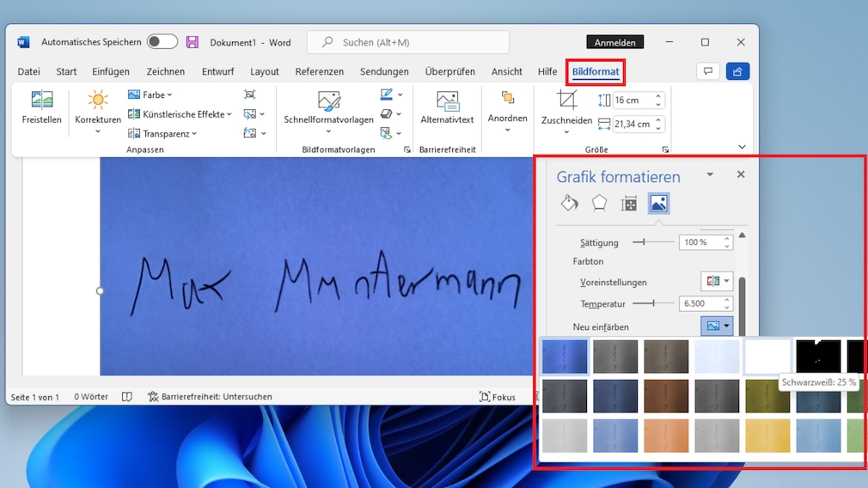Open the Alternativtext icon
The height and width of the screenshot is (488, 868).
pyautogui.click(x=447, y=101)
